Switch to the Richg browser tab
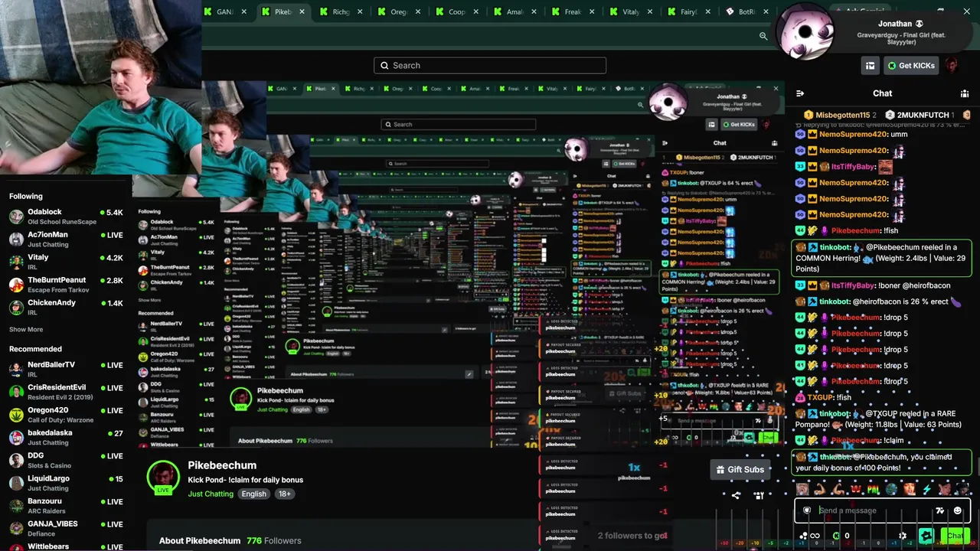This screenshot has width=980, height=551. pos(341,12)
